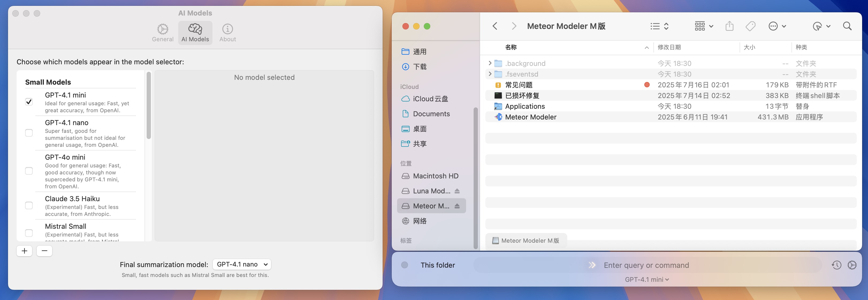This screenshot has height=300, width=868.
Task: Eject the Luna Mod... volume
Action: (x=457, y=191)
